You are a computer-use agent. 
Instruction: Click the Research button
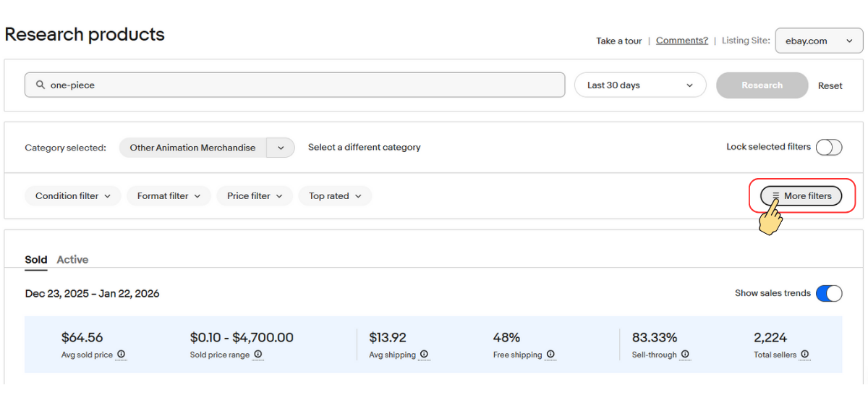(x=762, y=85)
